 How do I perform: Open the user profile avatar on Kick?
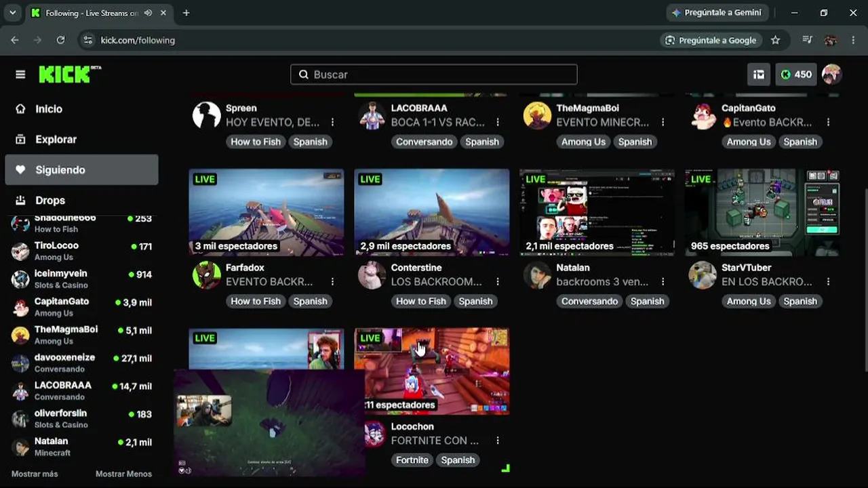(831, 75)
